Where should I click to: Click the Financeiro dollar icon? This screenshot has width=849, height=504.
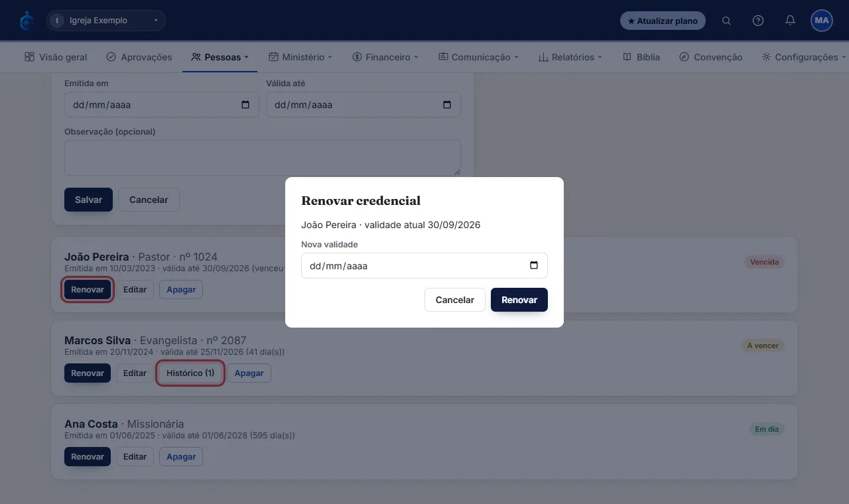pyautogui.click(x=357, y=57)
